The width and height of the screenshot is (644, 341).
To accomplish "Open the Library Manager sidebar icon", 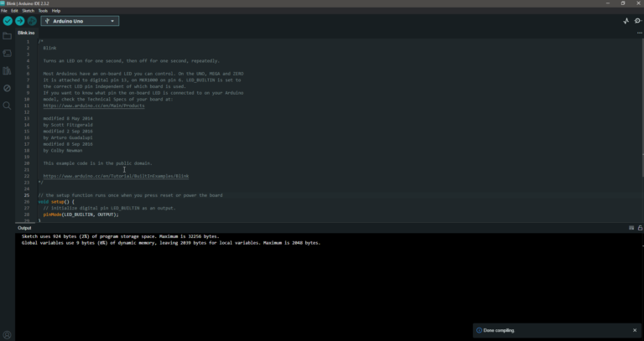I will (x=8, y=71).
